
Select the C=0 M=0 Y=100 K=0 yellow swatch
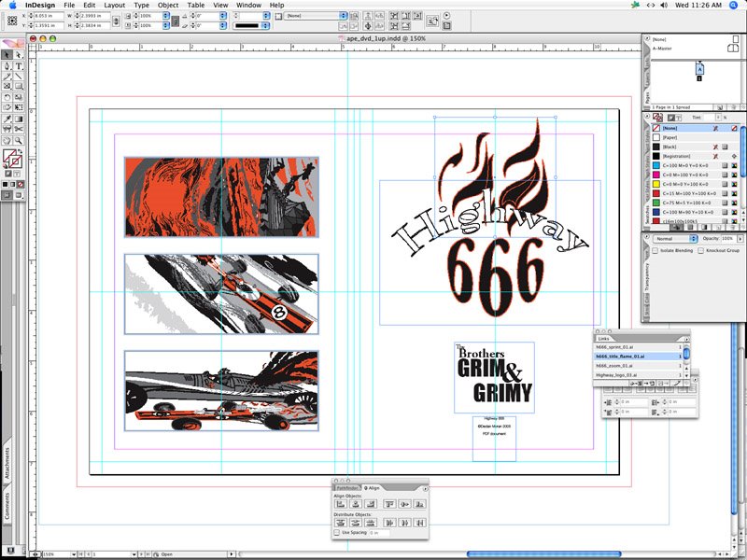(x=695, y=184)
